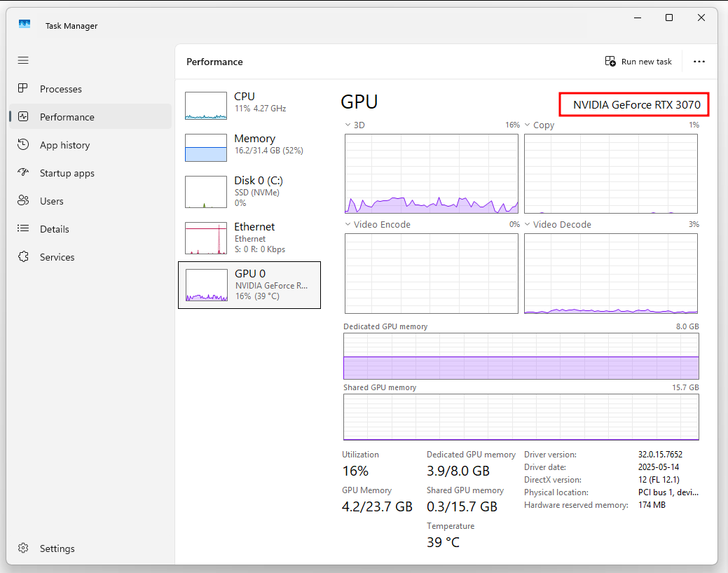Select the Disk 0 (C:) item
The width and height of the screenshot is (728, 573).
click(x=249, y=191)
